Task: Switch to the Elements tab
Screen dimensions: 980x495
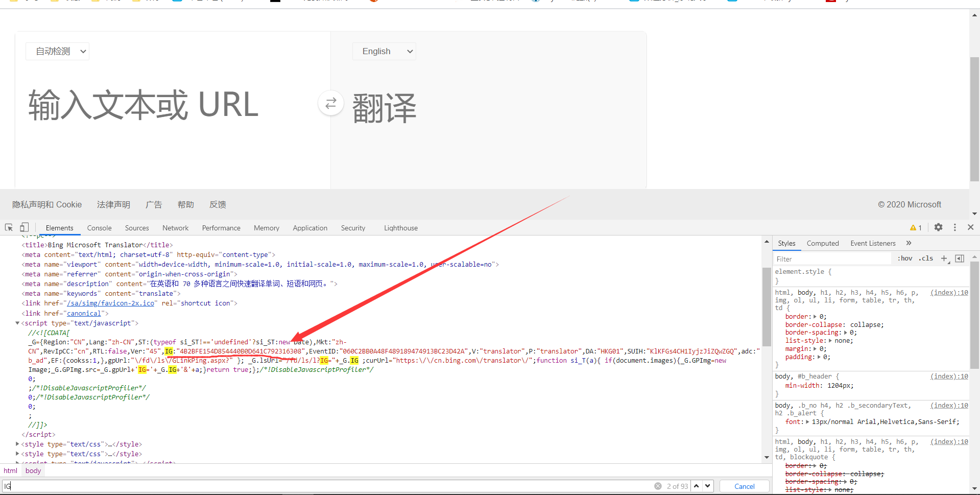Action: click(x=59, y=228)
